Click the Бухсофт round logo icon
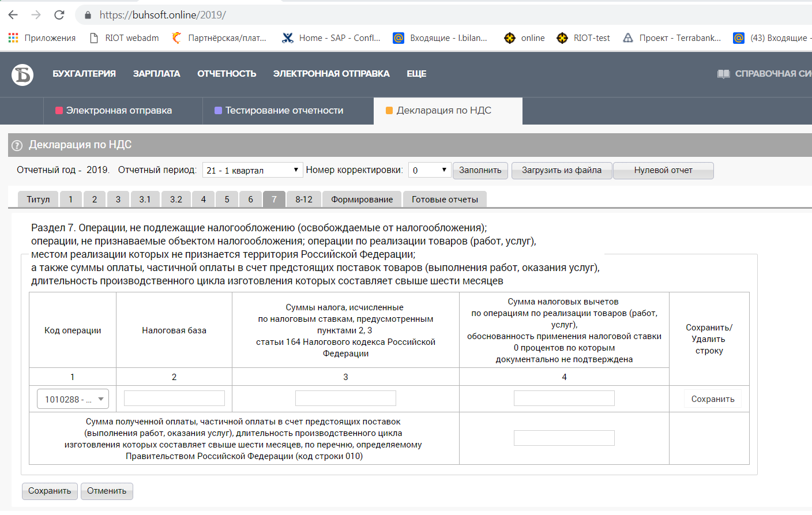The height and width of the screenshot is (515, 812). [x=22, y=74]
